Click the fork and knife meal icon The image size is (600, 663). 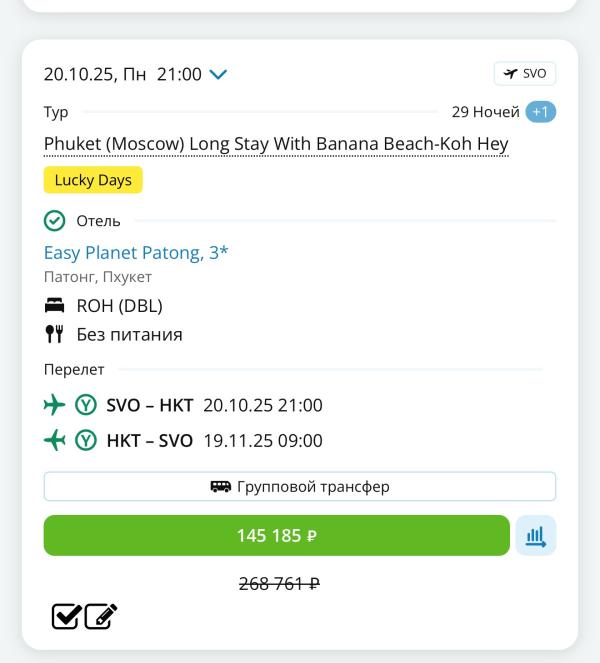54,334
